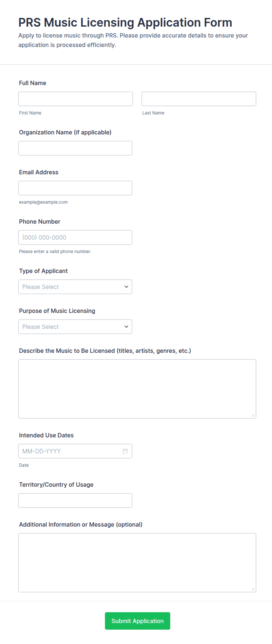
Task: Click the Full Name label
Action: (32, 83)
